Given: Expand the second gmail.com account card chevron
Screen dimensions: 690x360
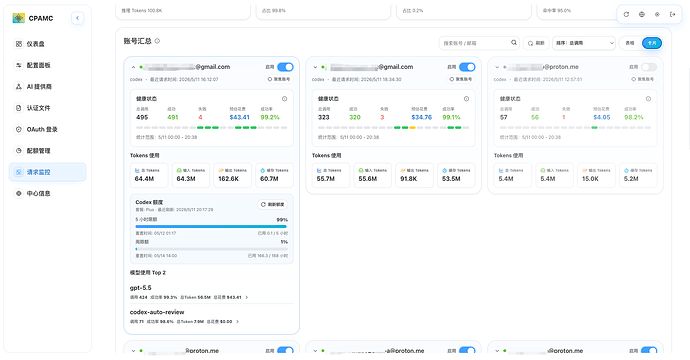Looking at the screenshot, I should (x=315, y=67).
